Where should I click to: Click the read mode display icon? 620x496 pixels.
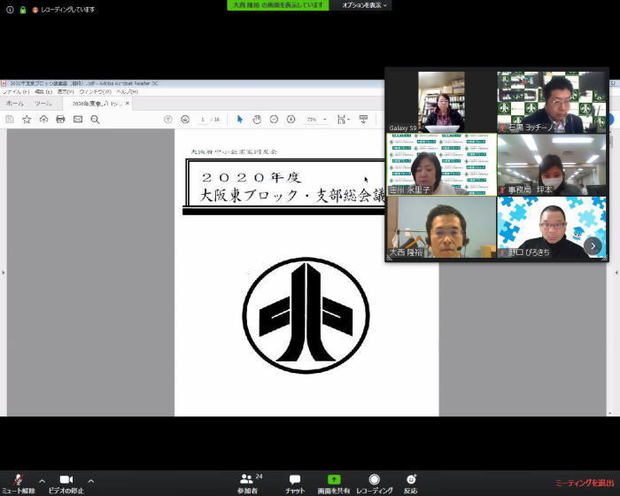[x=363, y=119]
